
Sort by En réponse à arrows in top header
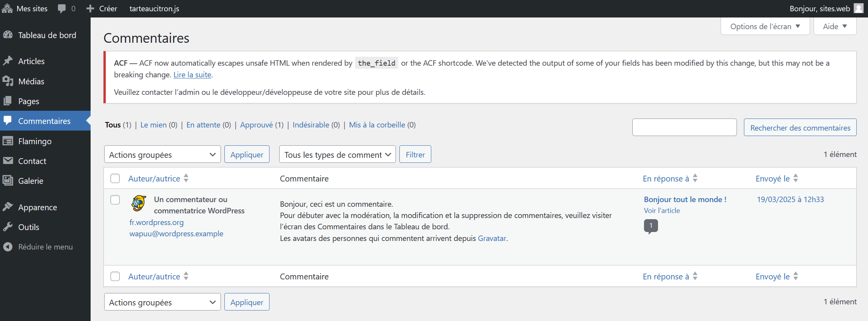[x=695, y=178]
